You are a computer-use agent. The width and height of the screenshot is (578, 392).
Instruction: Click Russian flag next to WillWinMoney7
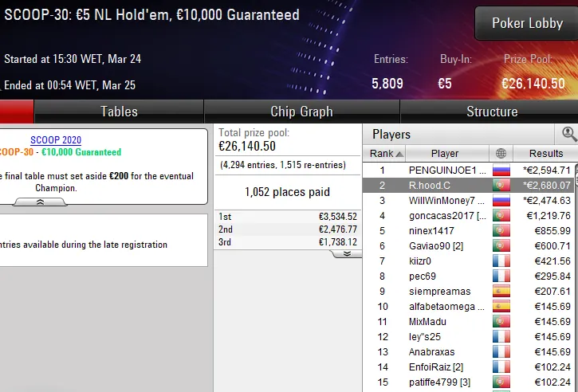tap(501, 200)
